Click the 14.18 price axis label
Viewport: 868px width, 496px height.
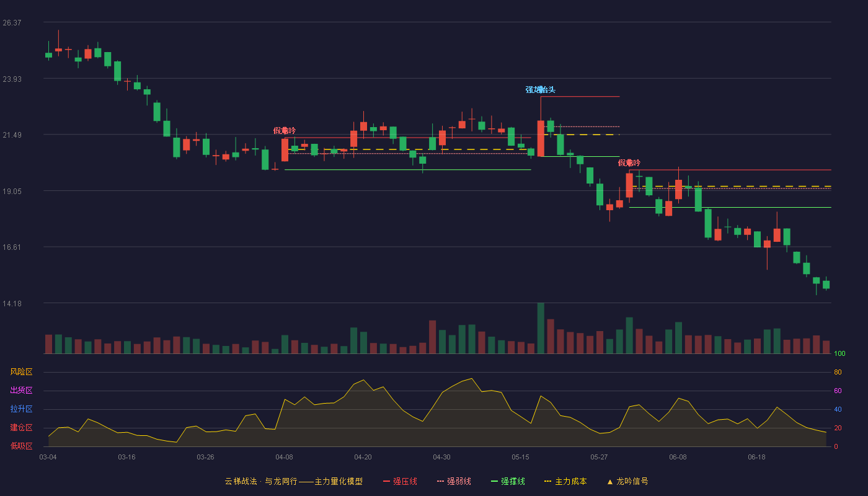(12, 304)
